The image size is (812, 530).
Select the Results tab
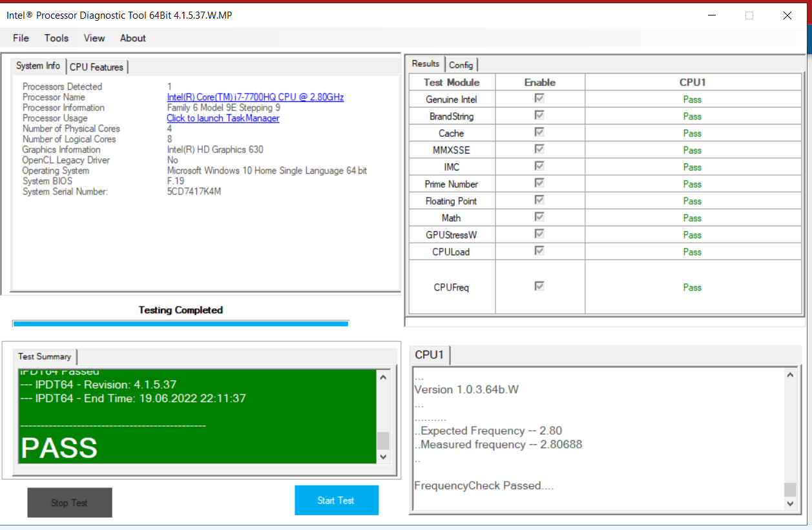click(x=426, y=64)
